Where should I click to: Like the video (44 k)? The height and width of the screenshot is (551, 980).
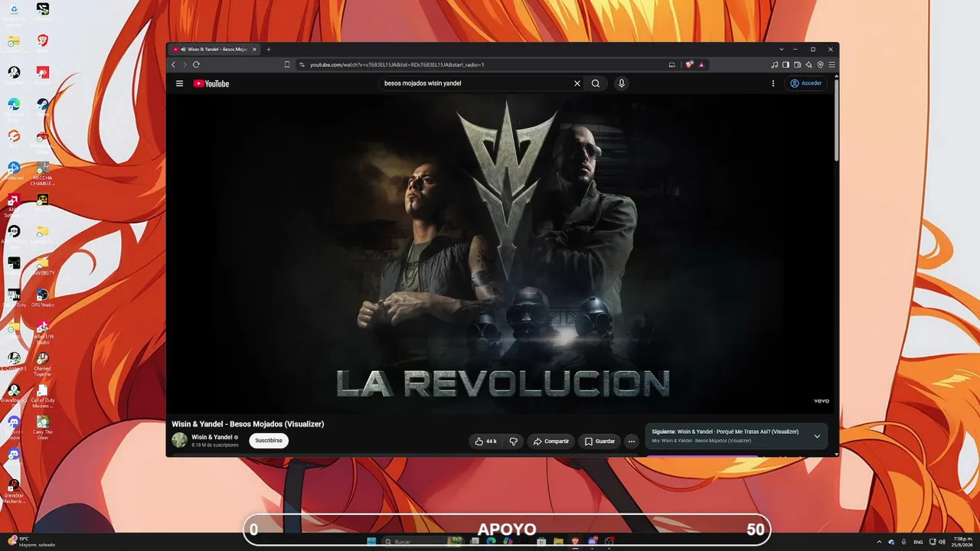(x=485, y=442)
